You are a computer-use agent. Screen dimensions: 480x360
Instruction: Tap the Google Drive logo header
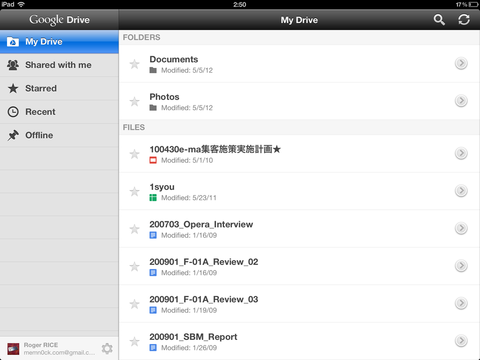[x=59, y=20]
